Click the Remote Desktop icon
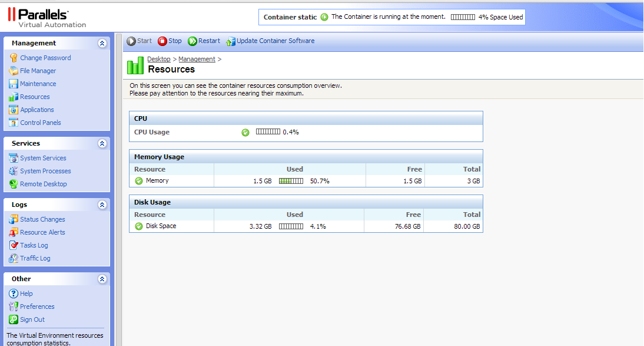 [14, 184]
